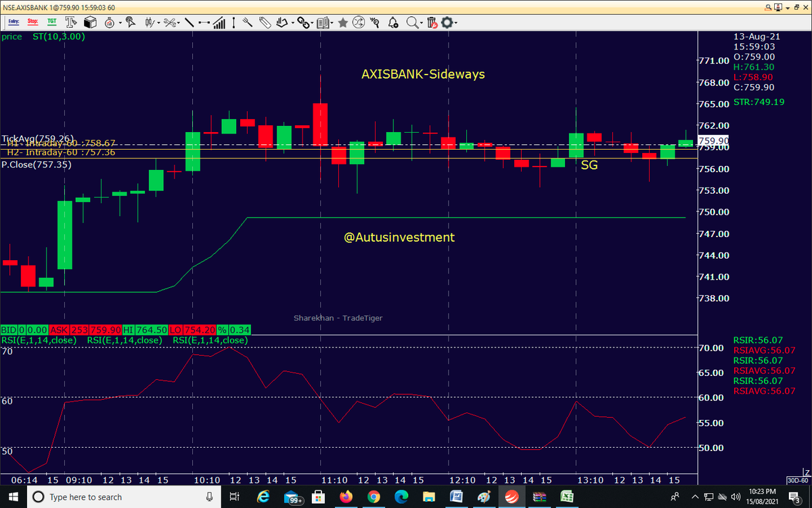Expand the magnifier zoom dropdown arrow
The height and width of the screenshot is (508, 812).
(422, 23)
